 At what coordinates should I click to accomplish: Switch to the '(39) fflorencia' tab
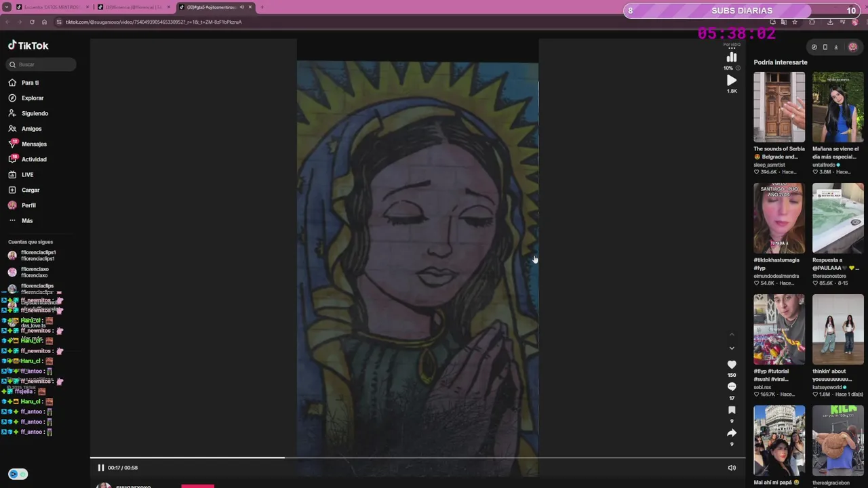coord(134,7)
